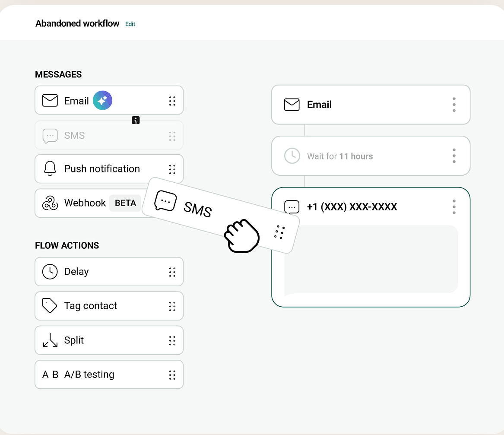
Task: Click the drag handle on greyed-out SMS block
Action: pos(172,136)
